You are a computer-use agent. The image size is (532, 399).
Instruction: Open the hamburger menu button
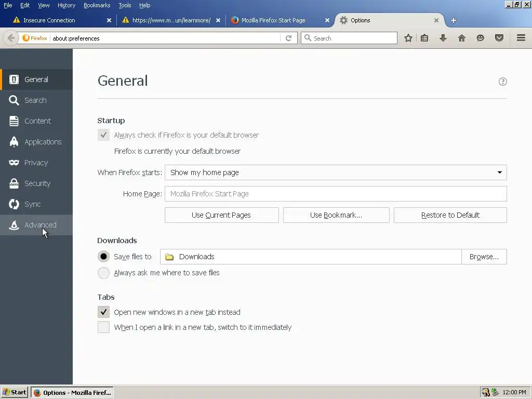[521, 37]
